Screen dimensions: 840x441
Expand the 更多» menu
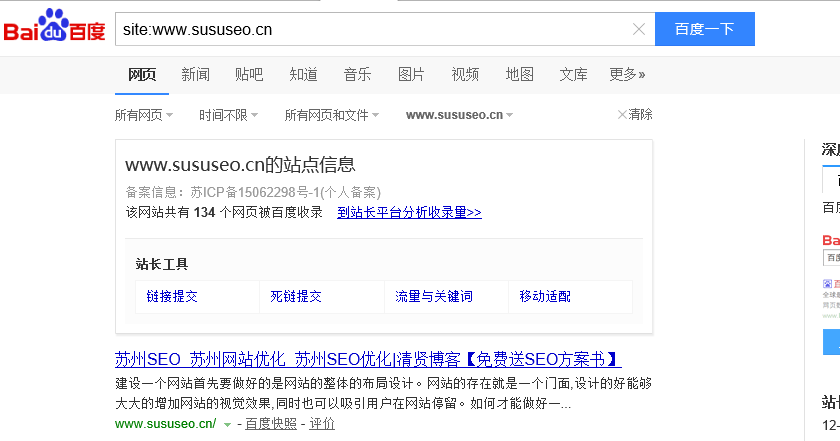click(x=627, y=74)
